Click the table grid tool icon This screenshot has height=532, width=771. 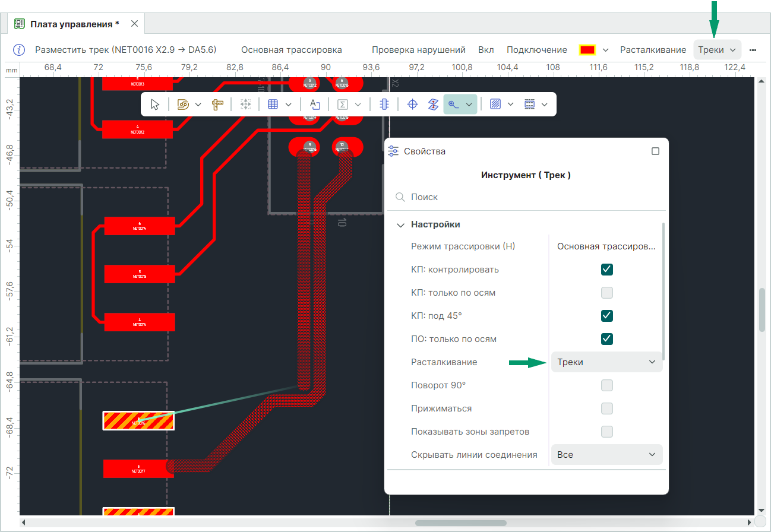tap(273, 104)
